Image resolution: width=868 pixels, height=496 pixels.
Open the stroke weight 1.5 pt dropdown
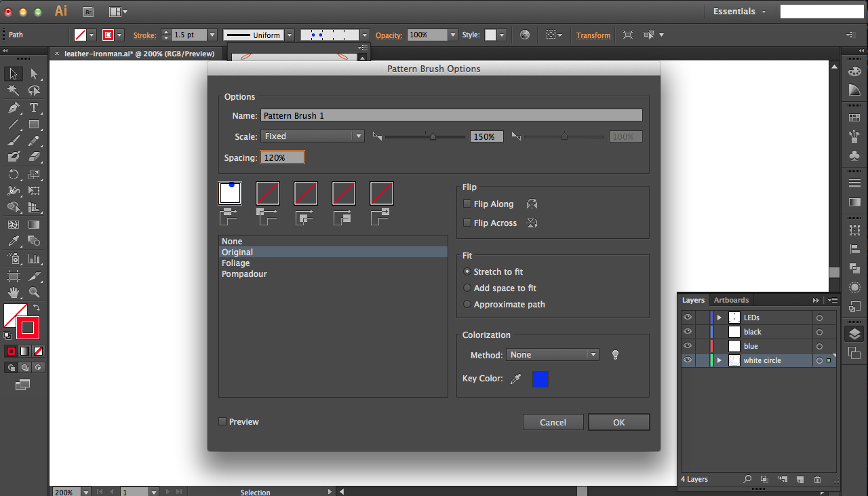coord(212,35)
